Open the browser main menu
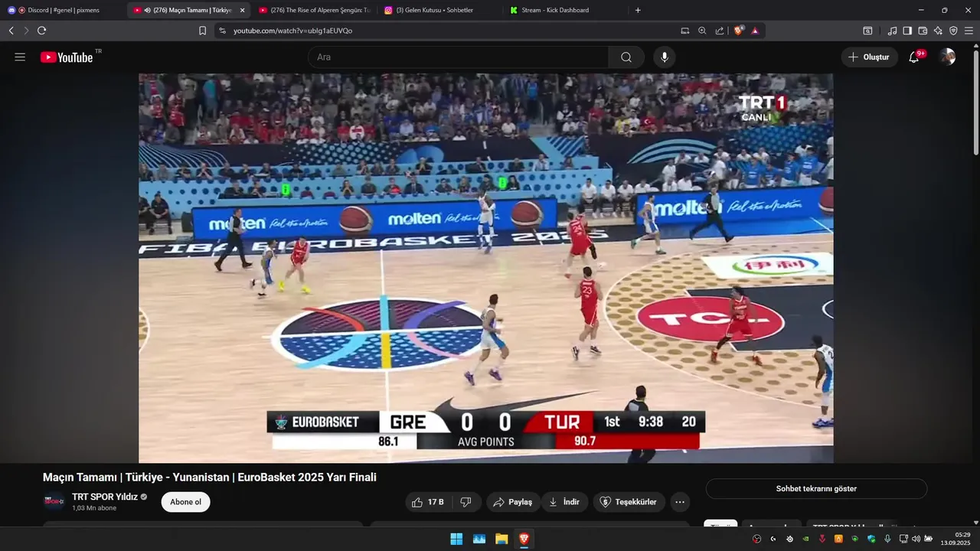 tap(969, 31)
